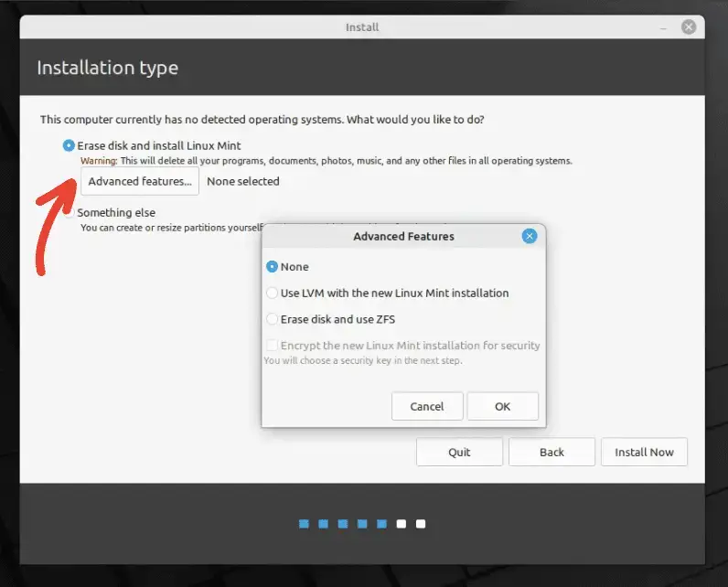This screenshot has height=587, width=728.
Task: Click the first blue progress dot
Action: click(304, 524)
